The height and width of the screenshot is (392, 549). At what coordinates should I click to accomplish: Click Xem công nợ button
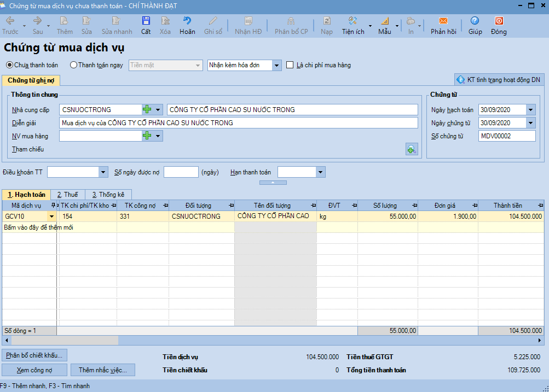(x=34, y=370)
